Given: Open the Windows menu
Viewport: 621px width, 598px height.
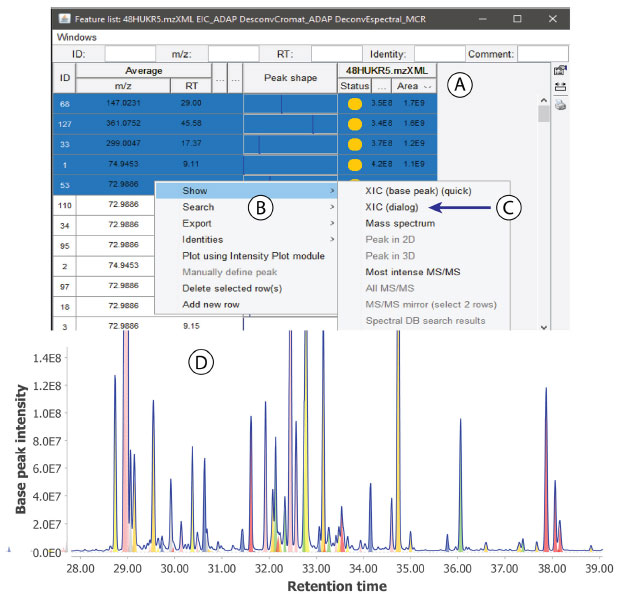Looking at the screenshot, I should tap(76, 37).
